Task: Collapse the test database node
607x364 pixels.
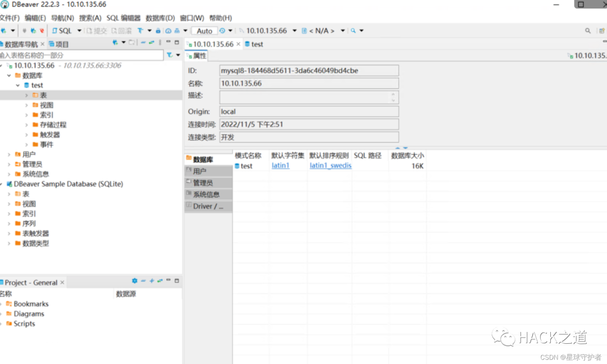Action: (x=18, y=85)
